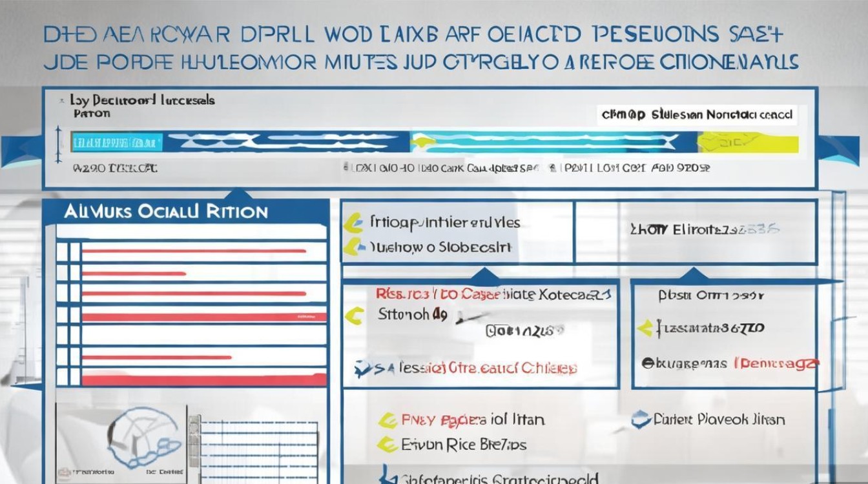Click the yellow icon beside "Stonoh" text
Screen dimensions: 868x484
click(353, 316)
